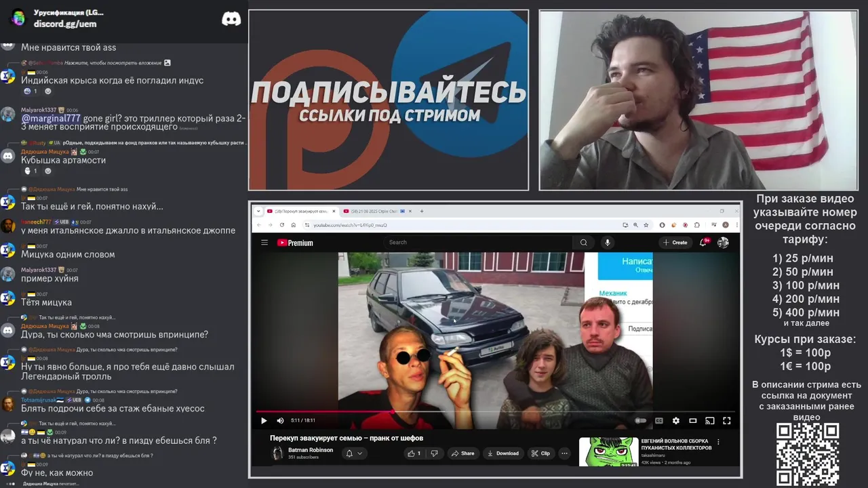Screen dimensions: 868x488
Task: Bookmark this page with the star
Action: click(646, 225)
